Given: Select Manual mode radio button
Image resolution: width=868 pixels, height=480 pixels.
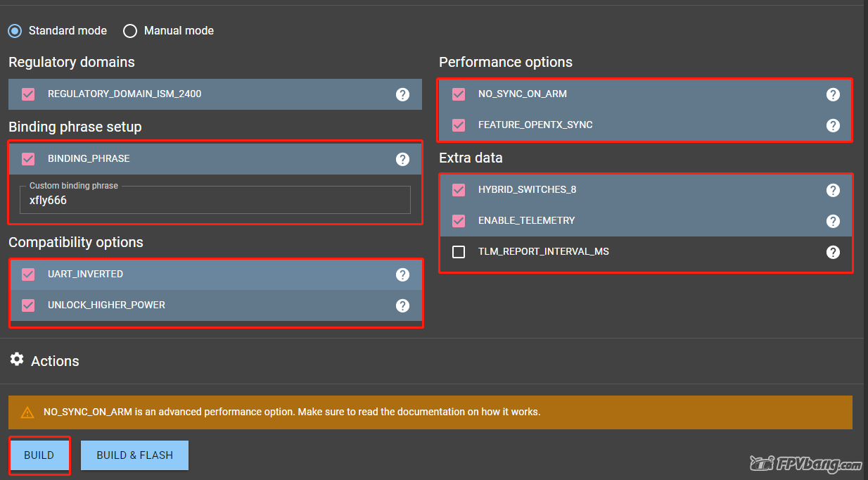Looking at the screenshot, I should 130,31.
